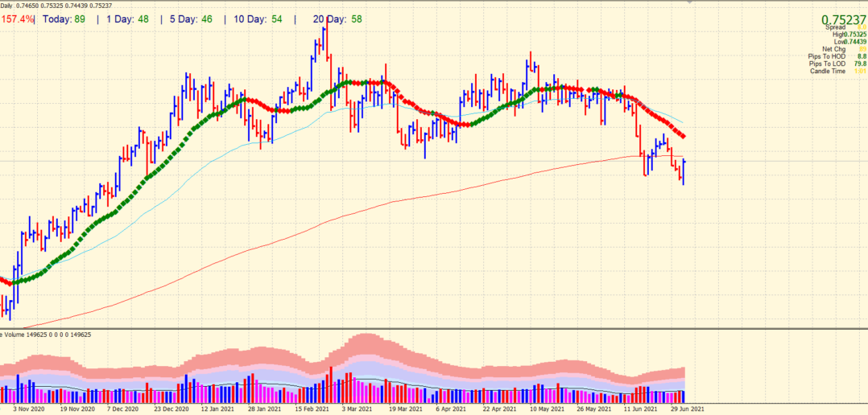Click the Low value 0.74439
The height and width of the screenshot is (415, 868).
pos(855,42)
